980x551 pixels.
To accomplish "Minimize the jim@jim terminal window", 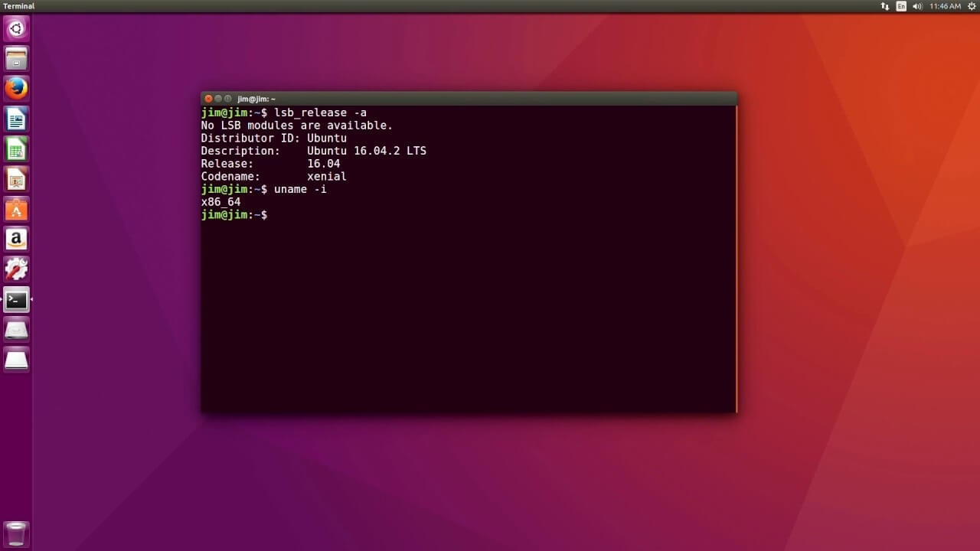I will pos(218,99).
